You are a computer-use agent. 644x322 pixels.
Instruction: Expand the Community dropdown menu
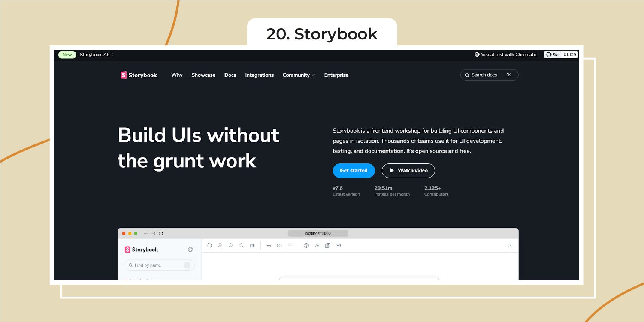click(x=299, y=75)
